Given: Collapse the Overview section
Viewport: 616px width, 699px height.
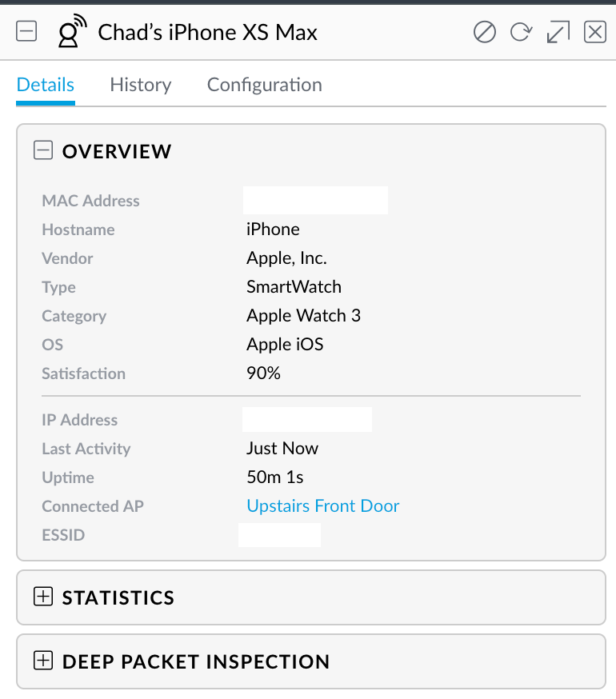Looking at the screenshot, I should [43, 150].
